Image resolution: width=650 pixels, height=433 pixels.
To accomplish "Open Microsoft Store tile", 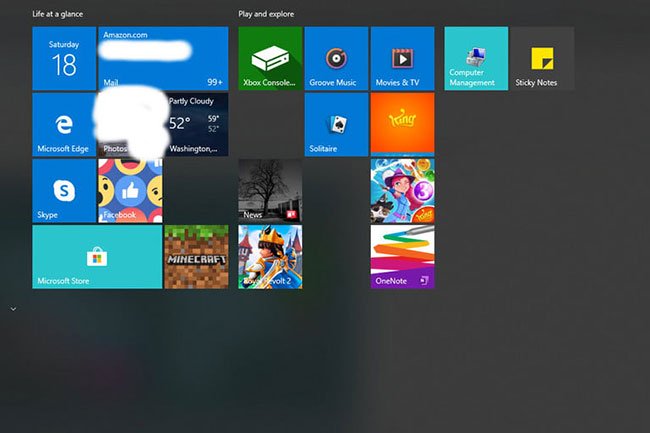I will 97,257.
